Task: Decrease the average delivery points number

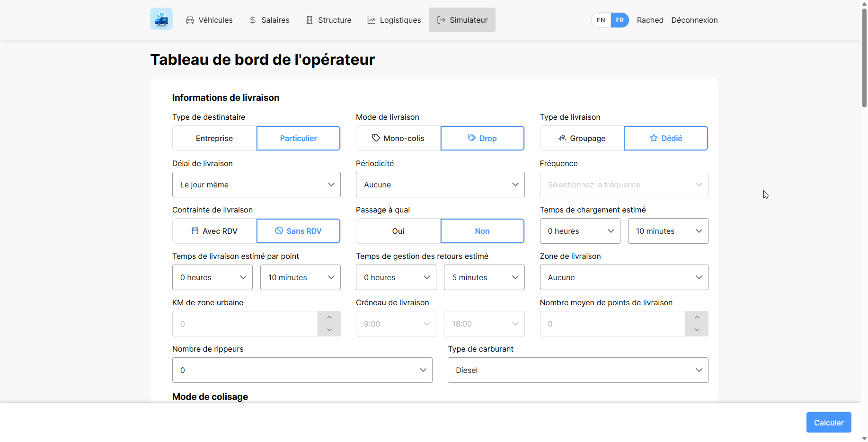Action: pos(697,330)
